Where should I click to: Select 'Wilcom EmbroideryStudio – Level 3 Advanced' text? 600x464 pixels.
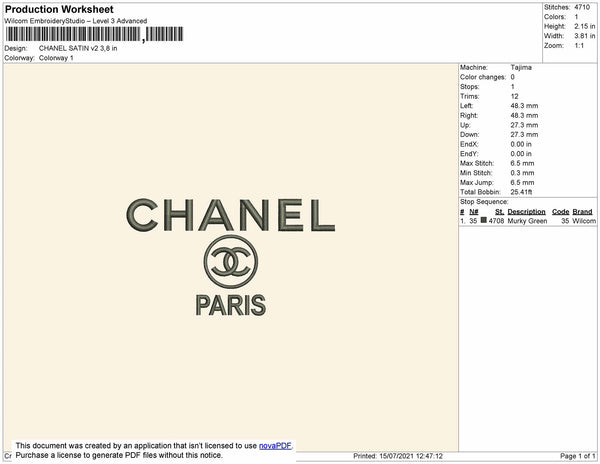point(76,21)
